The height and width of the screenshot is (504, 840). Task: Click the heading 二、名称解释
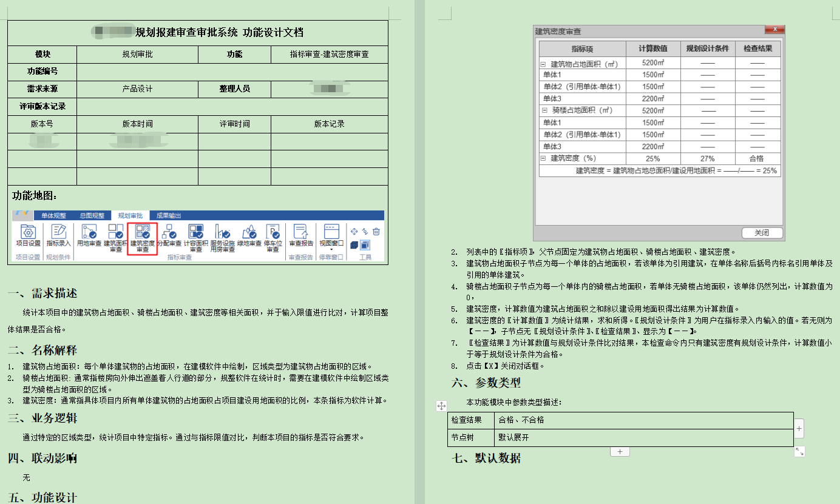click(42, 351)
